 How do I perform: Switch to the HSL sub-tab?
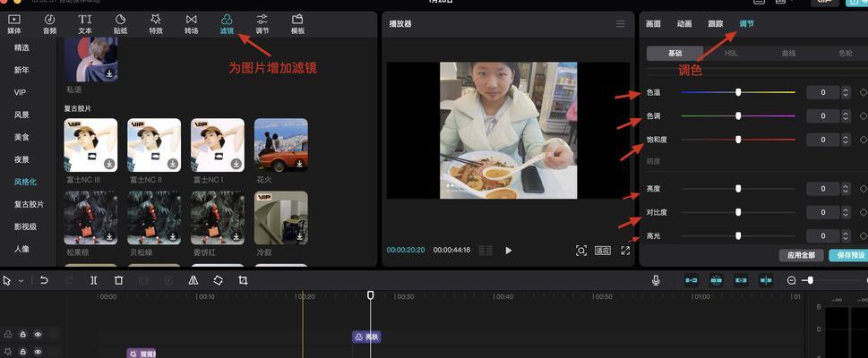(731, 53)
